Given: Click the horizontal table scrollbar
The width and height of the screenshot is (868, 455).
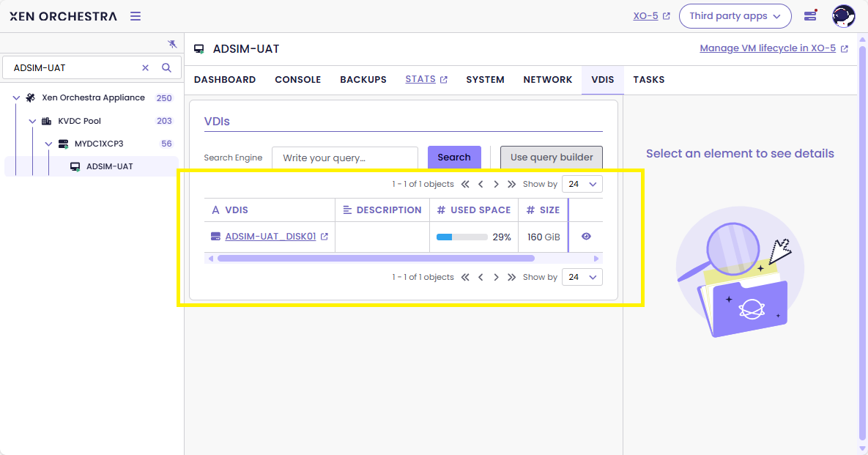Looking at the screenshot, I should point(376,259).
